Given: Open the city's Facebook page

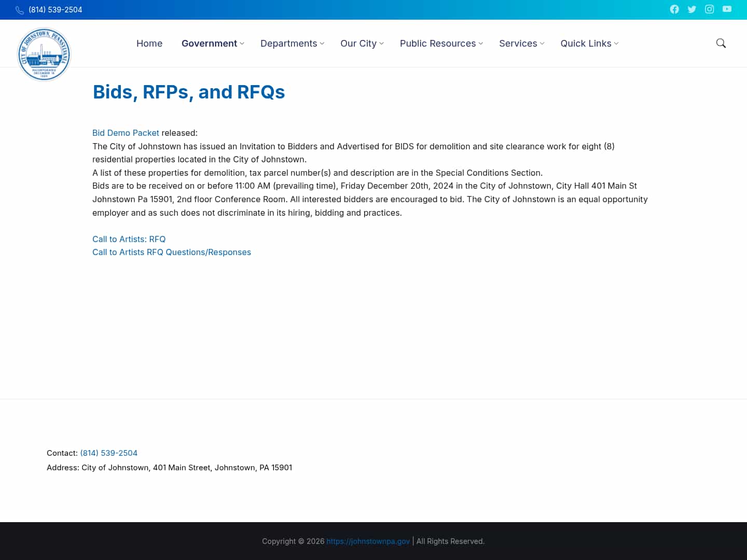Looking at the screenshot, I should pos(674,9).
